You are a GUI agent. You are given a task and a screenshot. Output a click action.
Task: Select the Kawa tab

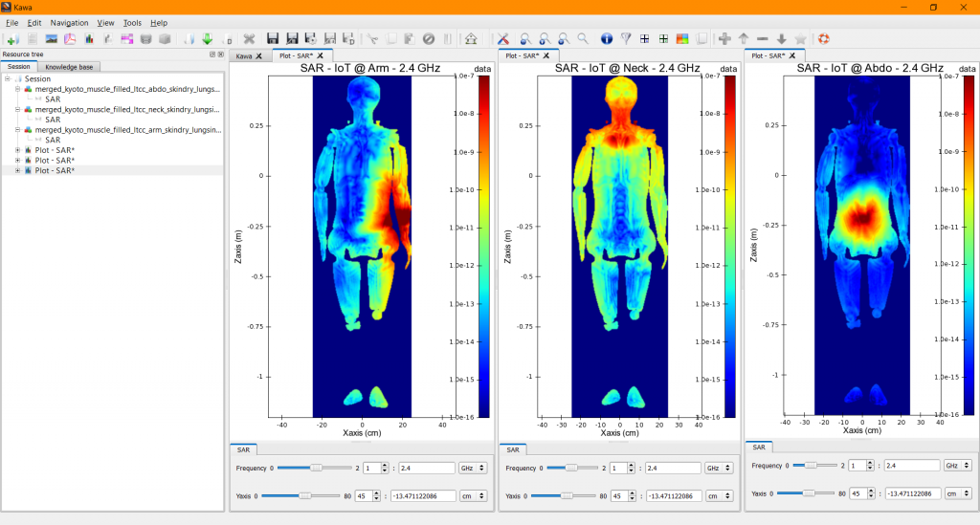(244, 56)
